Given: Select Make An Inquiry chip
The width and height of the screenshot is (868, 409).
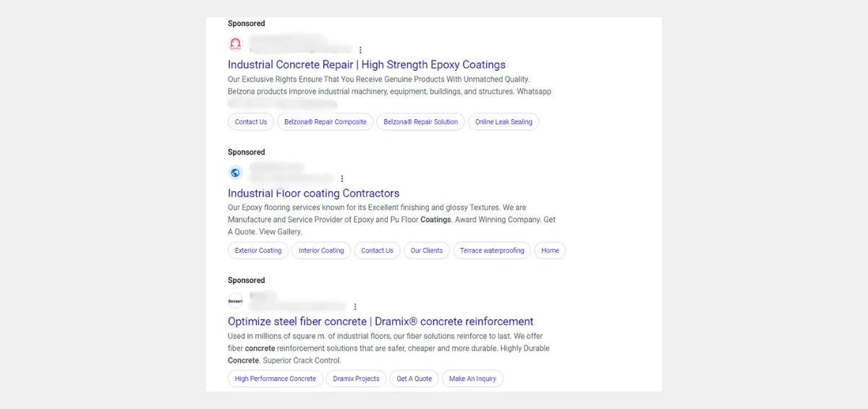Looking at the screenshot, I should point(472,379).
